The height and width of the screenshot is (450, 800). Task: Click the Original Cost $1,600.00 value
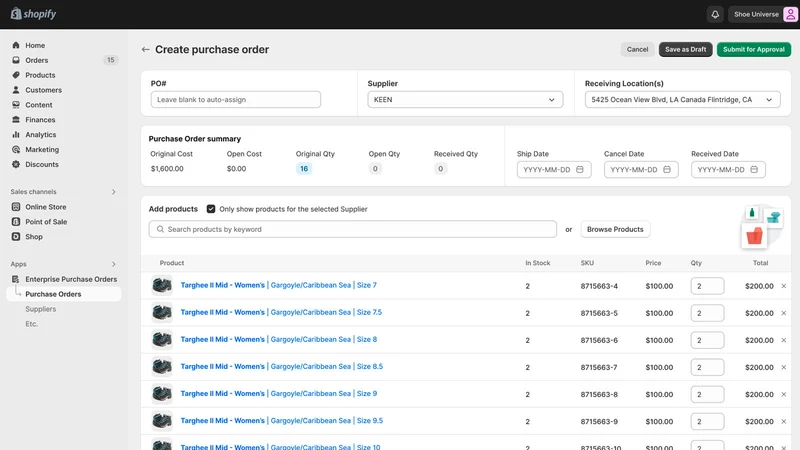pos(167,169)
